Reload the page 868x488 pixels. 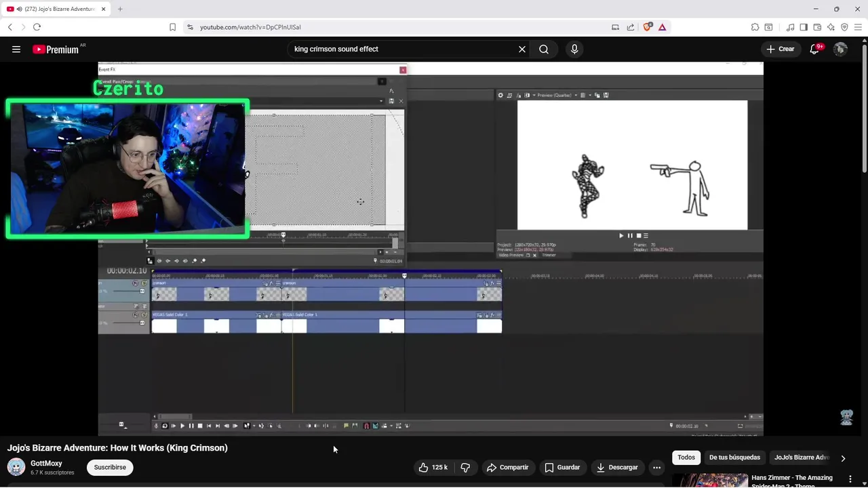point(37,27)
